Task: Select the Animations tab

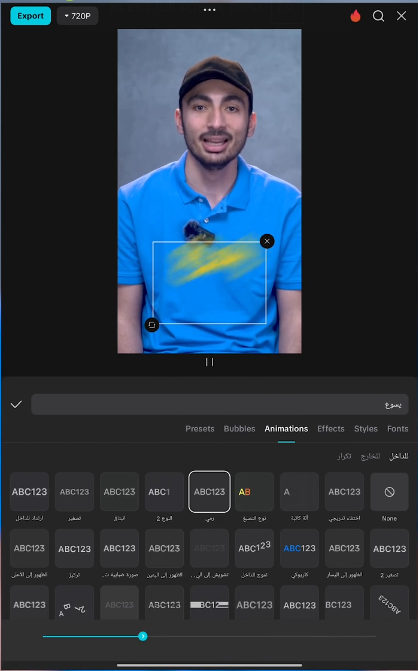Action: [x=286, y=429]
